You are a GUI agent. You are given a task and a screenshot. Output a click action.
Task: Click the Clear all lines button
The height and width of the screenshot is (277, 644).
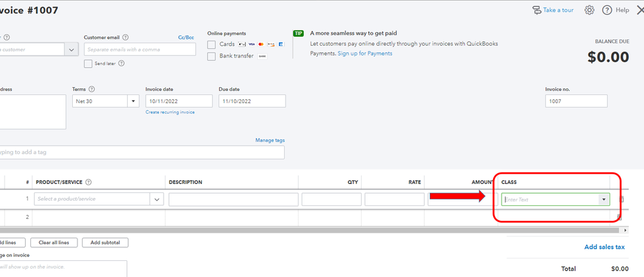coord(54,243)
